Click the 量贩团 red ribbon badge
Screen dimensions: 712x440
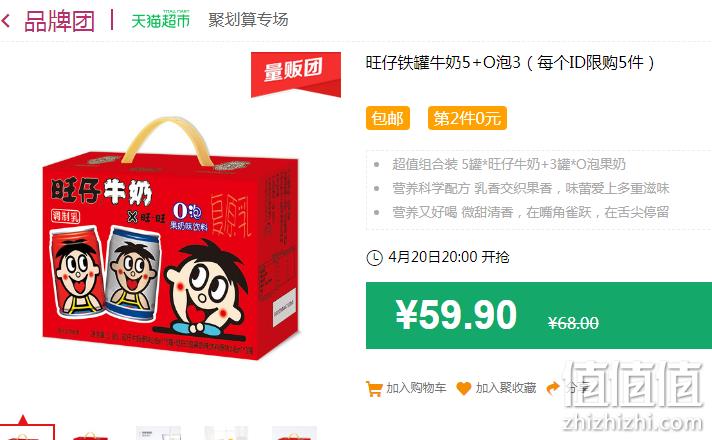pos(296,74)
